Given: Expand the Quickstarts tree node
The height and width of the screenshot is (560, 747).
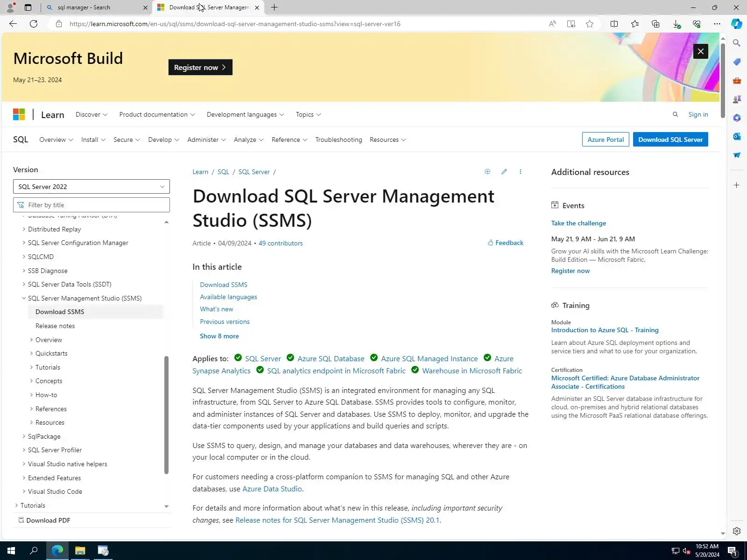Looking at the screenshot, I should [x=31, y=353].
